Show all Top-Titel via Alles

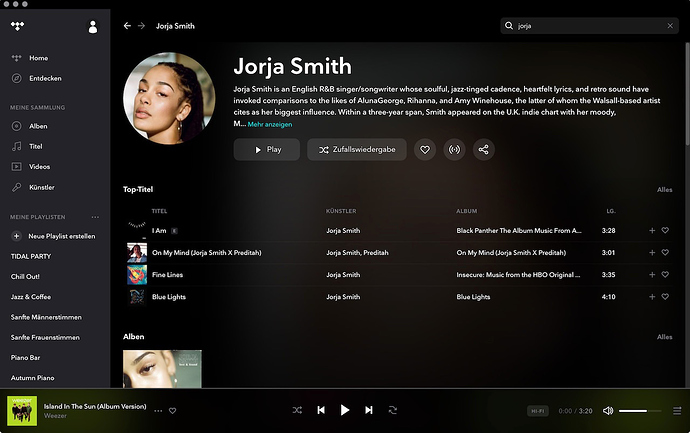(x=664, y=190)
